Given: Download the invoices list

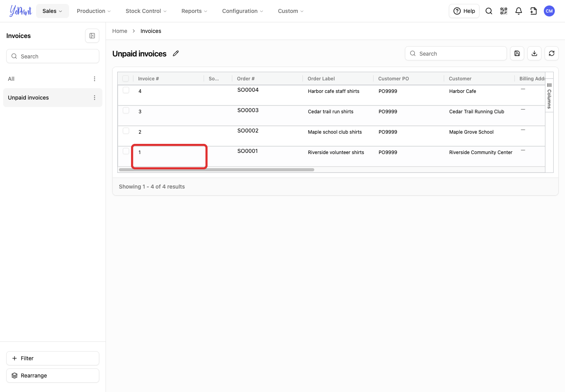Looking at the screenshot, I should [x=534, y=53].
